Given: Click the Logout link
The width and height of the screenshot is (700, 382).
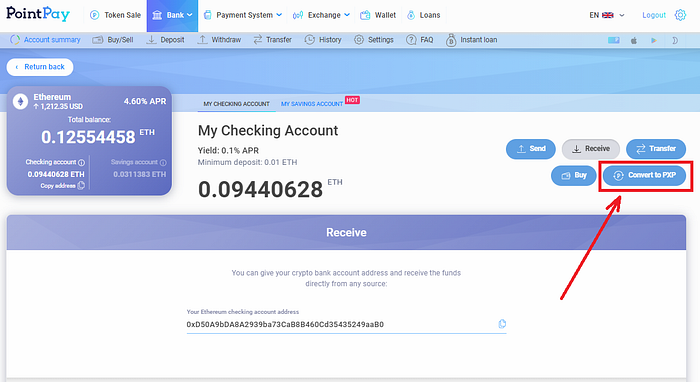Looking at the screenshot, I should coord(654,15).
